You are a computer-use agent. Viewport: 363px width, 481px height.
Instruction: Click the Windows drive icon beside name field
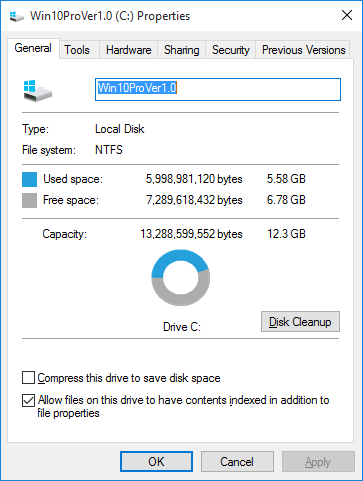point(38,90)
